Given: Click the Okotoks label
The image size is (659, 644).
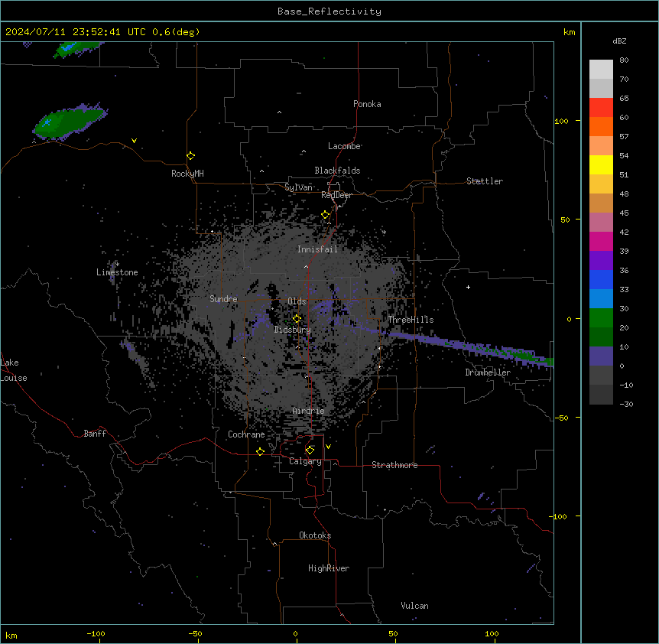Looking at the screenshot, I should (x=315, y=535).
